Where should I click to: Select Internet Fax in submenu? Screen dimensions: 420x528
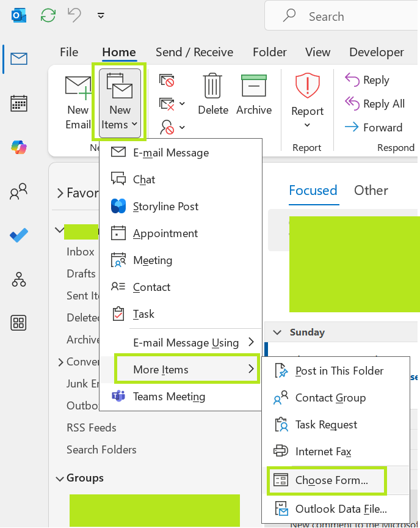(x=336, y=451)
